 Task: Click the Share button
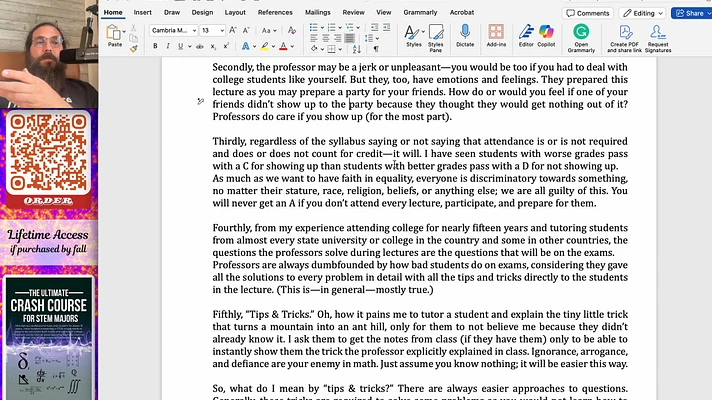(691, 13)
